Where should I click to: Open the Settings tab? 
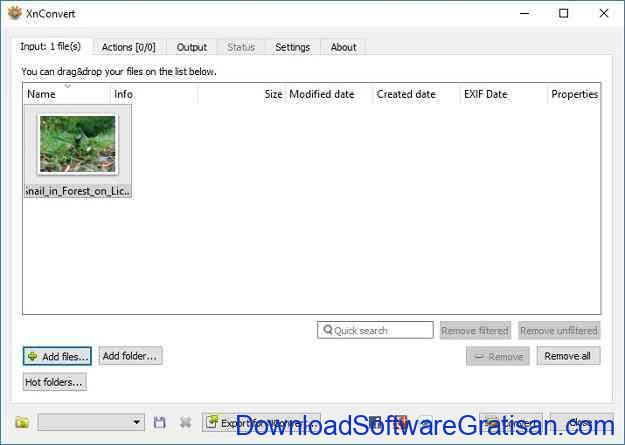(x=293, y=47)
